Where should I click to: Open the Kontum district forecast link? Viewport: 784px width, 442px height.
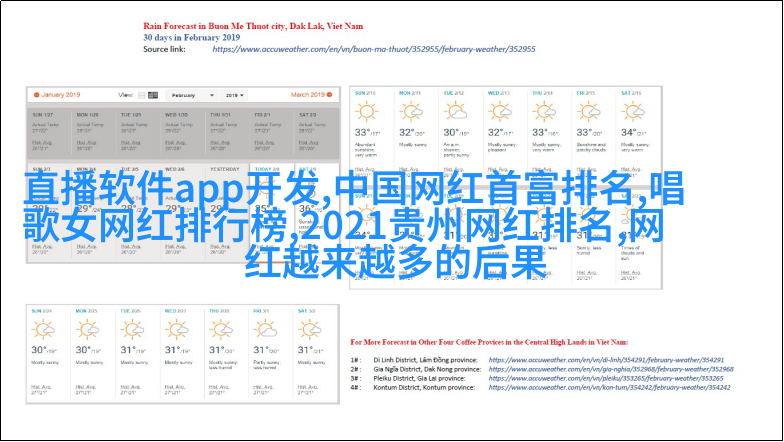tap(610, 387)
